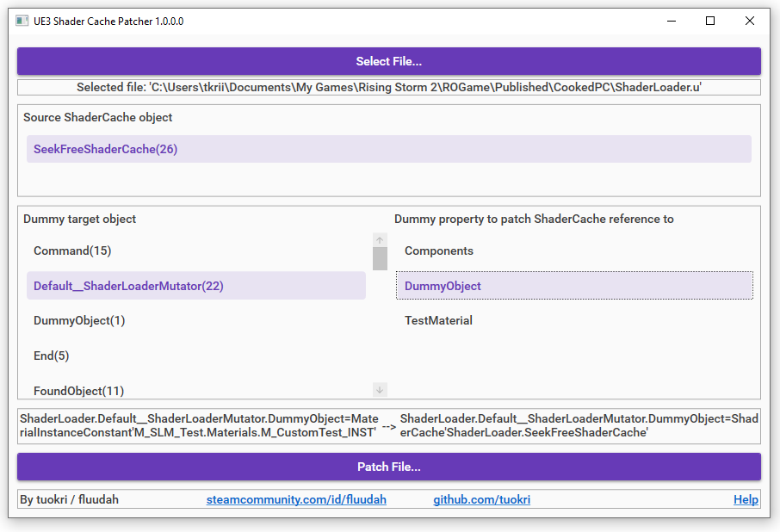Screen dimensions: 780x532
Task: Click the original DummyObject=MaterialInstanceConstant preview text
Action: (199, 425)
